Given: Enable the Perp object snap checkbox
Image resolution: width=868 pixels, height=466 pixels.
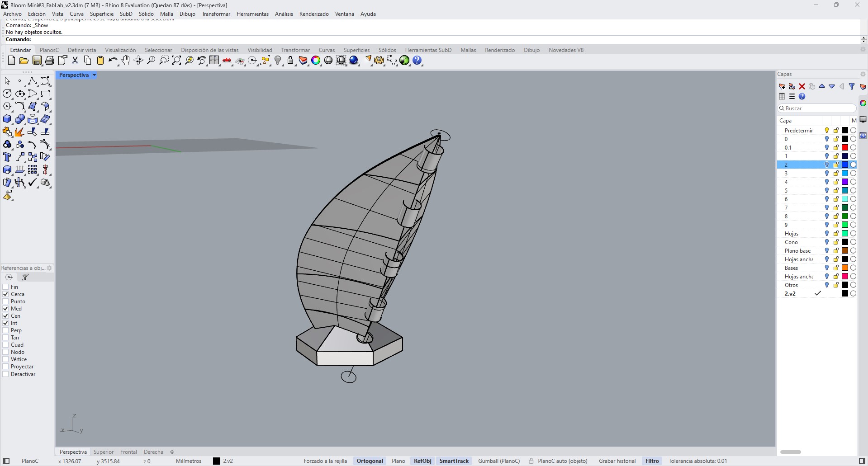Looking at the screenshot, I should [6, 330].
